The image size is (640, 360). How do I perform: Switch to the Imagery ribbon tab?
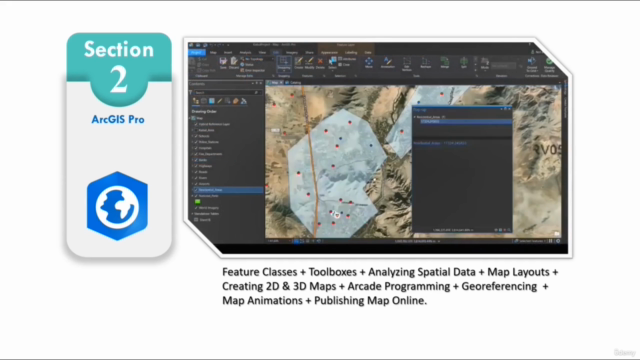[x=292, y=53]
